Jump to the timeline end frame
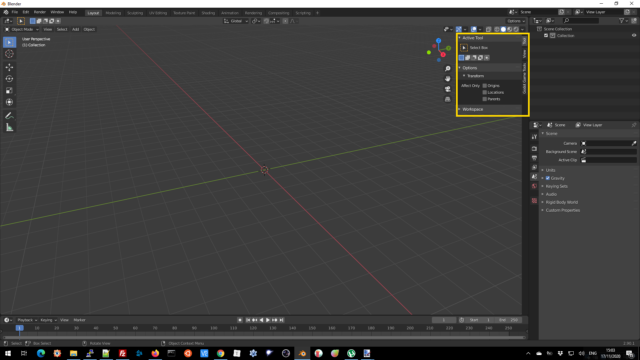 click(x=282, y=320)
